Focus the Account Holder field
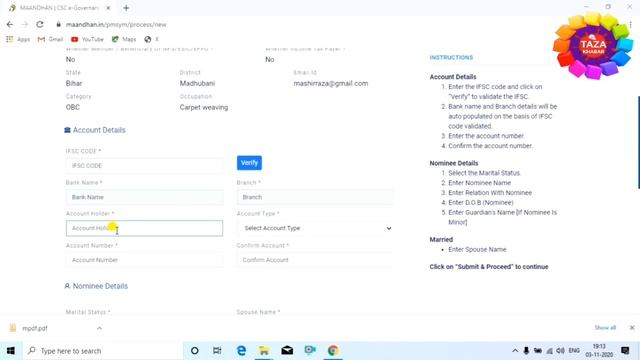The image size is (640, 360). [144, 228]
